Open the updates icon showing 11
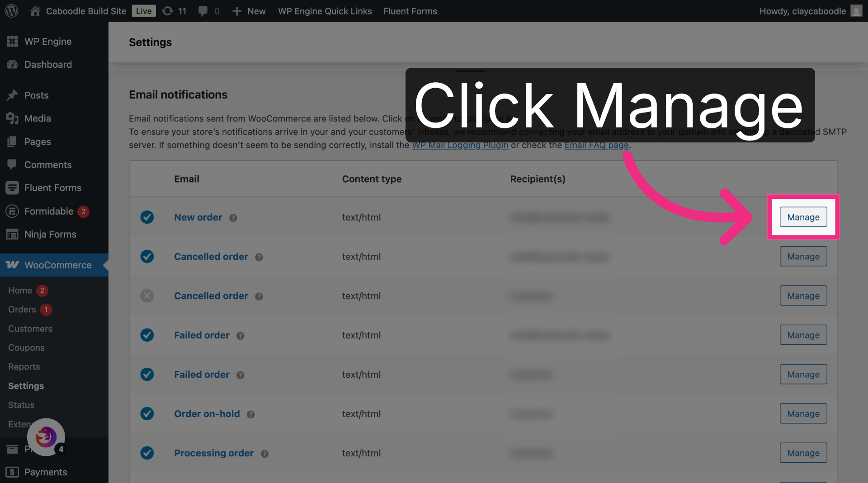868x483 pixels. [x=174, y=11]
